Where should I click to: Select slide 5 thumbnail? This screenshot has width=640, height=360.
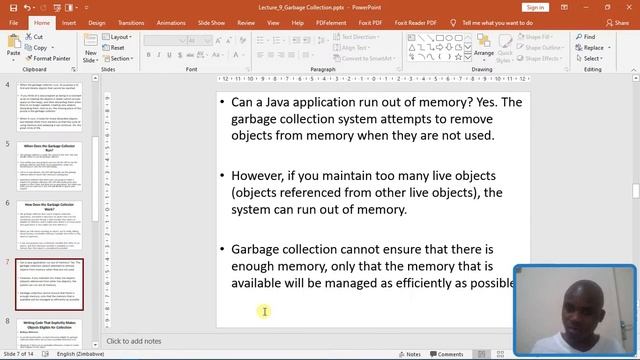(x=49, y=166)
